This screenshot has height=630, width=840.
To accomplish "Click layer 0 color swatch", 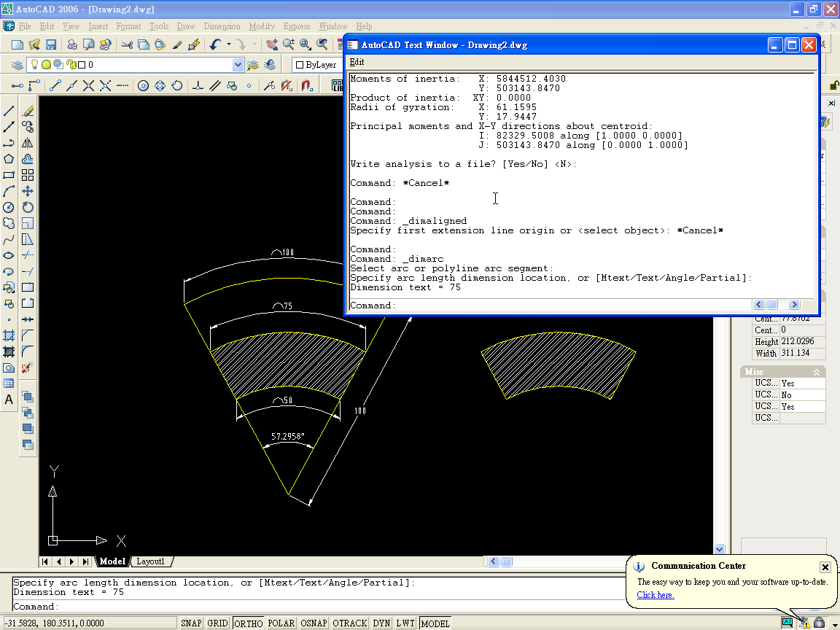I will [x=82, y=65].
